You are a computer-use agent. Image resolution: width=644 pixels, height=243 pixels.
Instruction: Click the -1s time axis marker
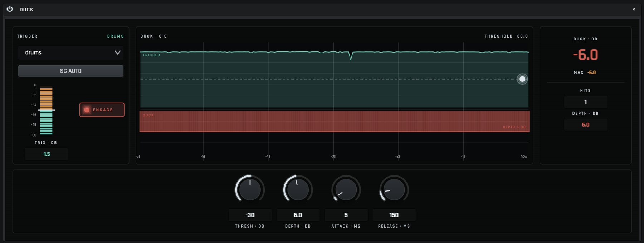coord(463,157)
